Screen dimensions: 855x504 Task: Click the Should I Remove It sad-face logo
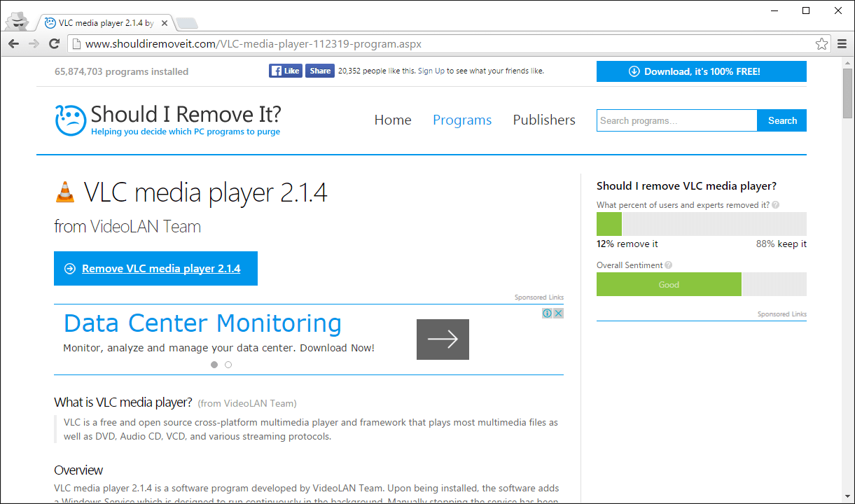click(70, 120)
